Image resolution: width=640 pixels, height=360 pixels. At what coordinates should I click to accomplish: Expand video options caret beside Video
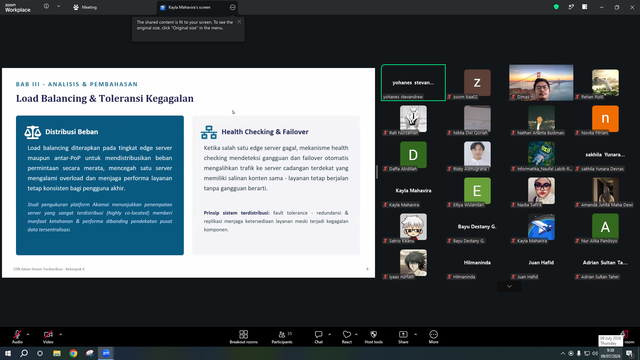tap(60, 334)
